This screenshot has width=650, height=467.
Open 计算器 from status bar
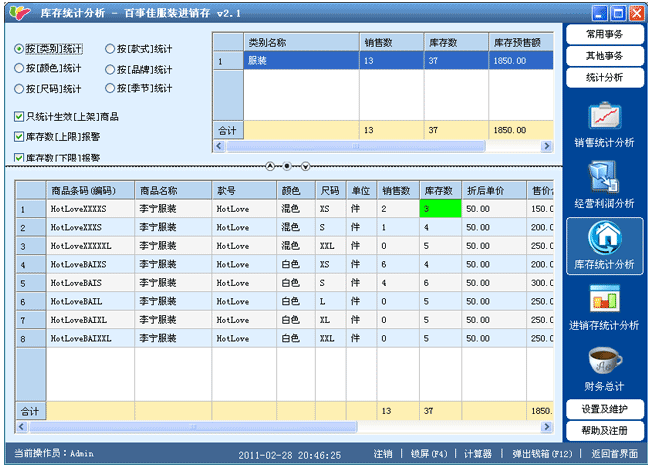point(478,454)
